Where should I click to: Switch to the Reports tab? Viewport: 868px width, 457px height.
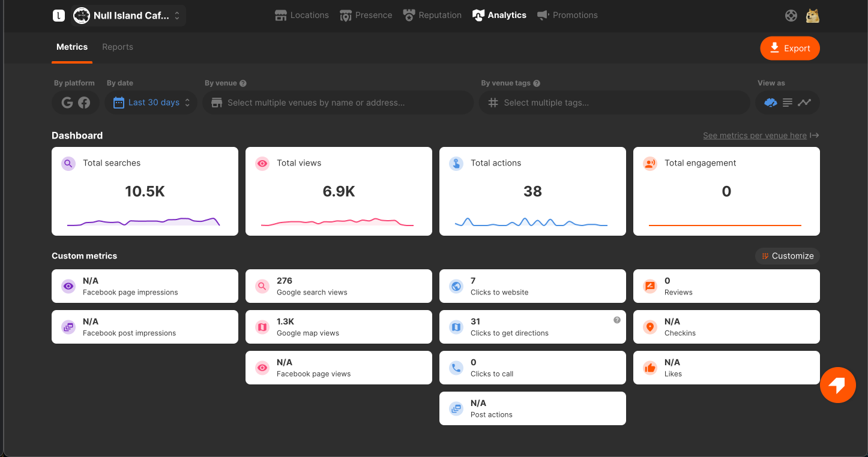coord(118,47)
